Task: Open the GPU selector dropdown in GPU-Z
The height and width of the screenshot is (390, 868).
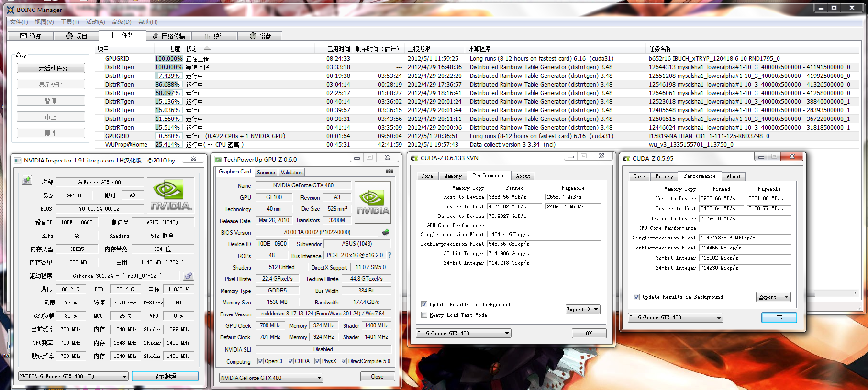Action: pyautogui.click(x=271, y=378)
